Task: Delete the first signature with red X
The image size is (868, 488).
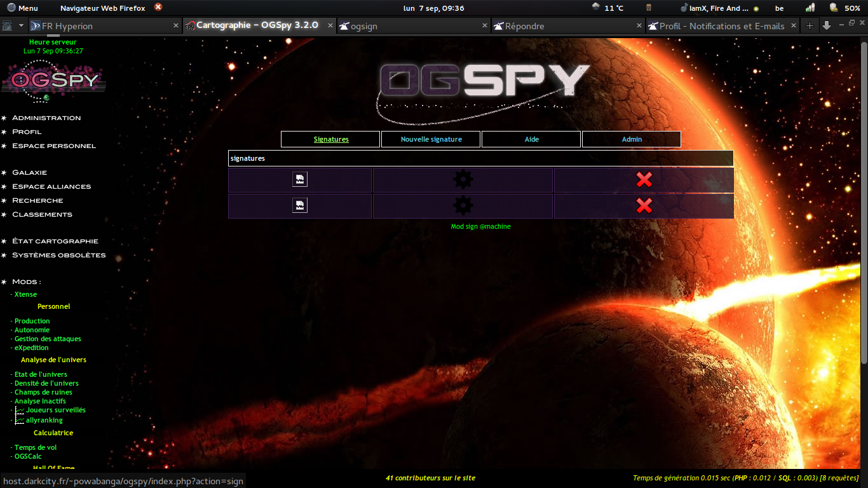Action: click(644, 180)
